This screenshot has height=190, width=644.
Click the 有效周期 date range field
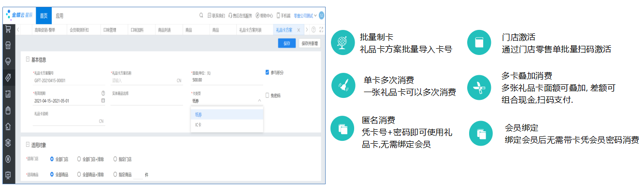(x=69, y=101)
